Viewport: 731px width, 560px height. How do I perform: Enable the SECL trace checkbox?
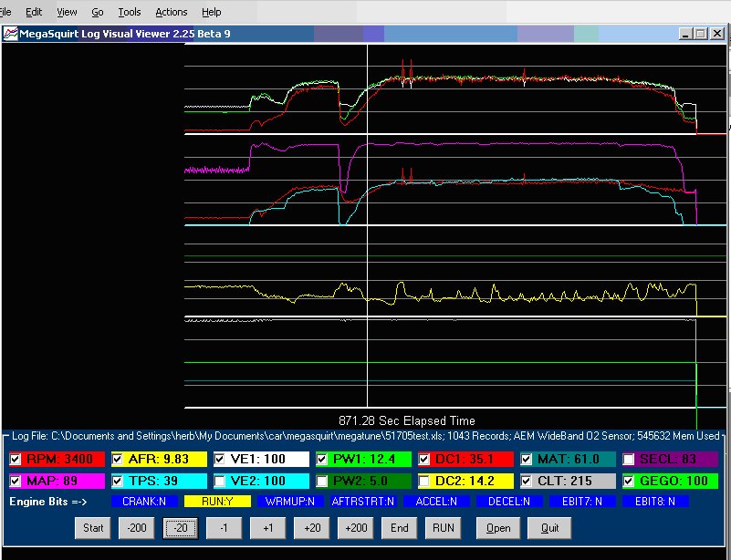629,460
